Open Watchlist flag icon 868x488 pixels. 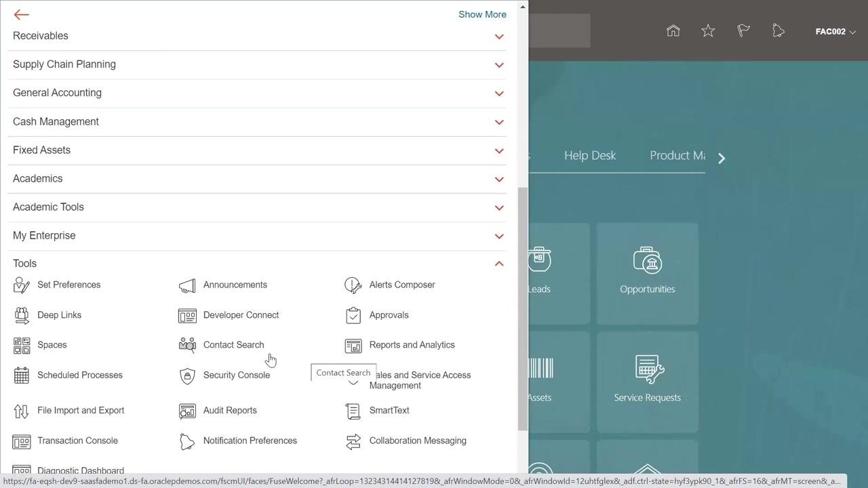click(743, 30)
